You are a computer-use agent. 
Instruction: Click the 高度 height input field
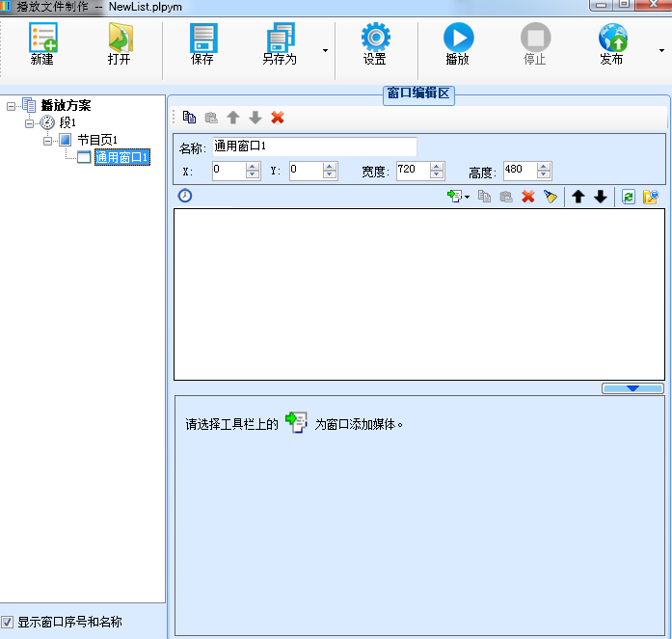[520, 171]
